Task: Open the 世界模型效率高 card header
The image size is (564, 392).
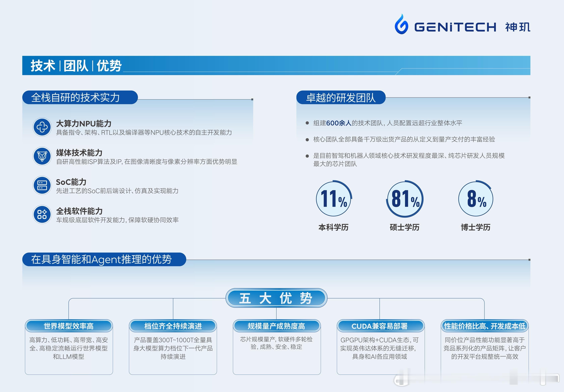Action: click(69, 326)
